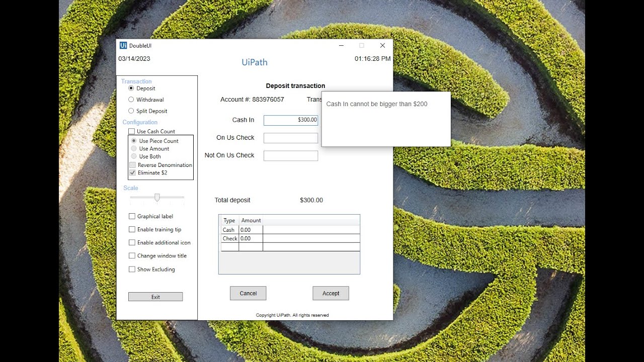Toggle the Change window title checkbox
Screen dimensions: 644x362
point(132,256)
